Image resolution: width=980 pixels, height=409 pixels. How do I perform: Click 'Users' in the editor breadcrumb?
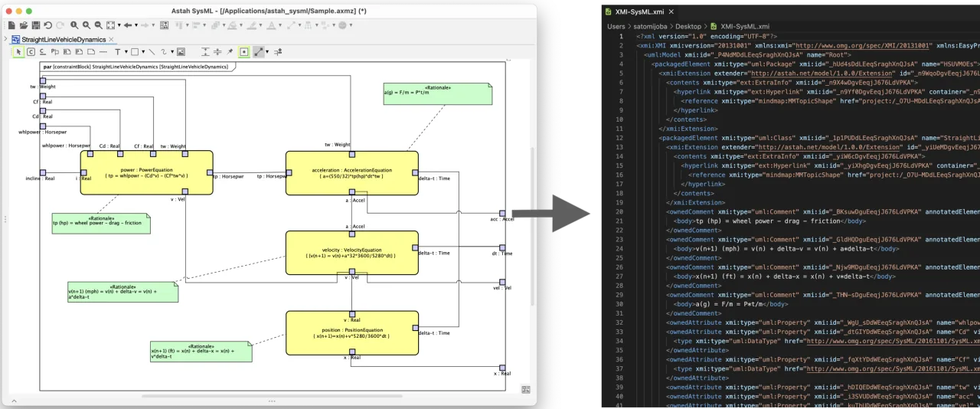pyautogui.click(x=617, y=26)
